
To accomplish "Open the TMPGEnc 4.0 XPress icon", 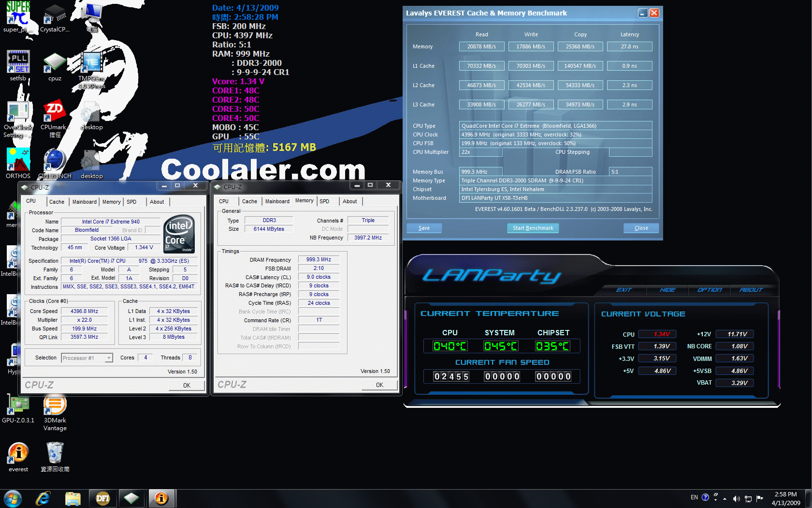I will (x=91, y=69).
